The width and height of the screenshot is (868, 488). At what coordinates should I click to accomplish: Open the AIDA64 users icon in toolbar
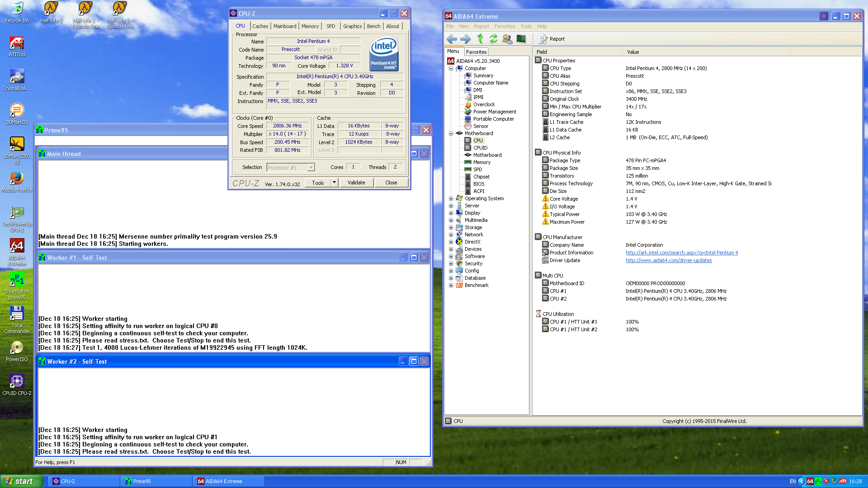tap(507, 39)
